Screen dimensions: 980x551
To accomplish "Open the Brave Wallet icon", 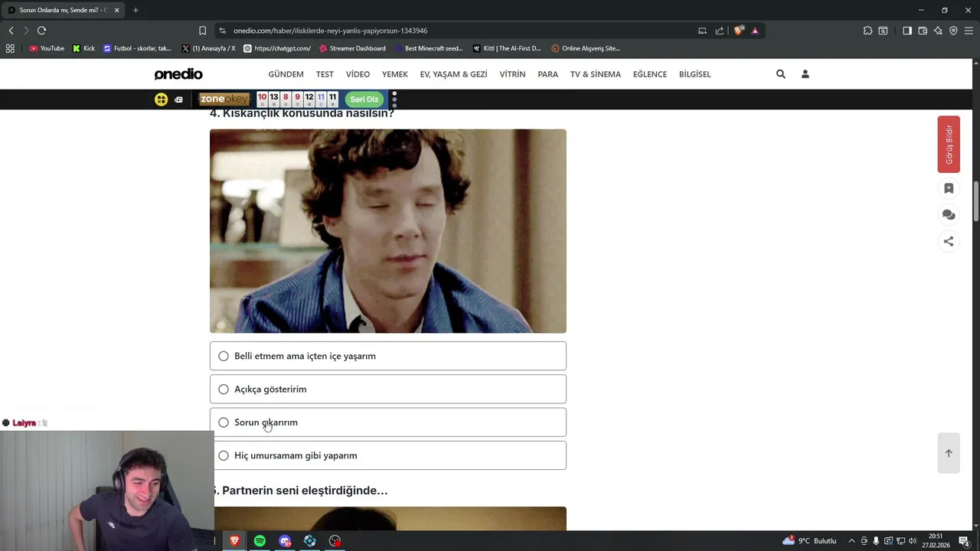I will (x=923, y=31).
